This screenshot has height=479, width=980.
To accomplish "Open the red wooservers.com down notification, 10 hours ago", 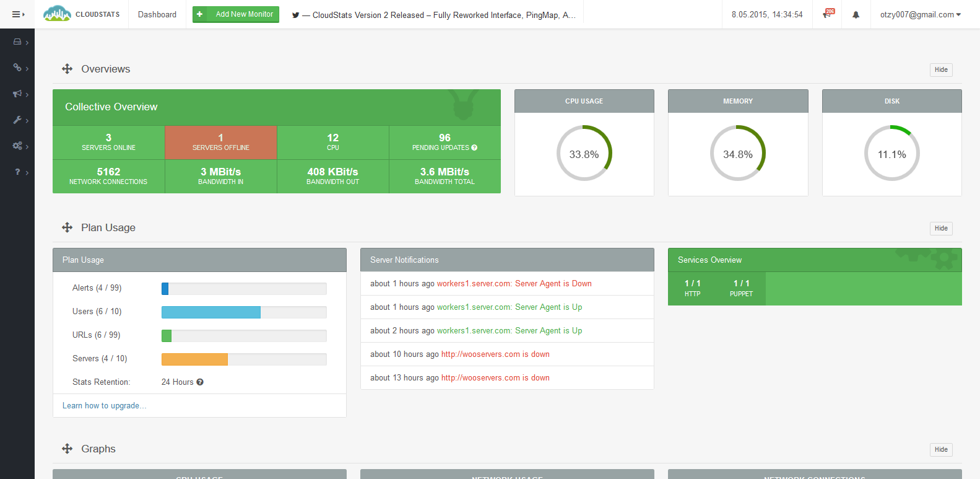I will (x=495, y=354).
